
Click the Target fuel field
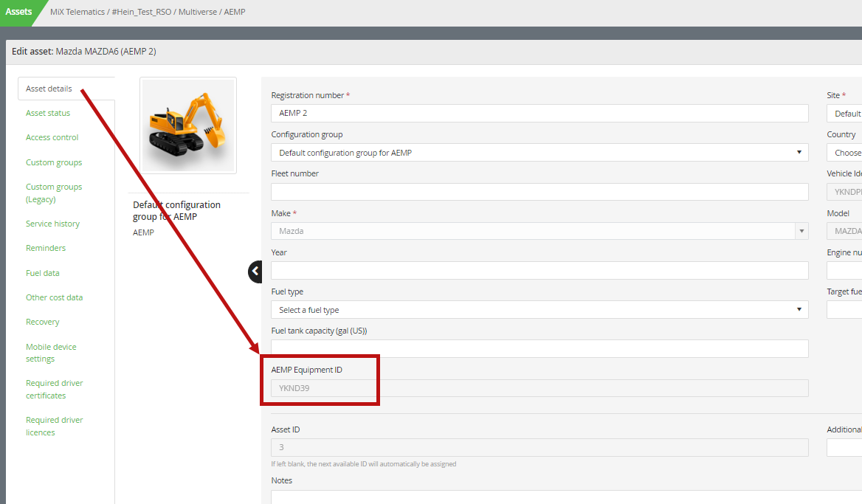844,309
